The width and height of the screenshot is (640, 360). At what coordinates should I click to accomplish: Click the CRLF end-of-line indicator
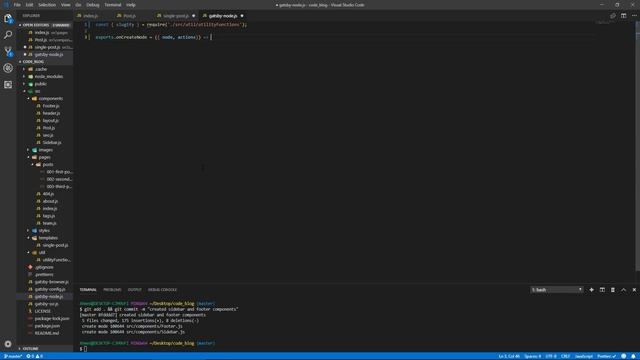pyautogui.click(x=565, y=356)
